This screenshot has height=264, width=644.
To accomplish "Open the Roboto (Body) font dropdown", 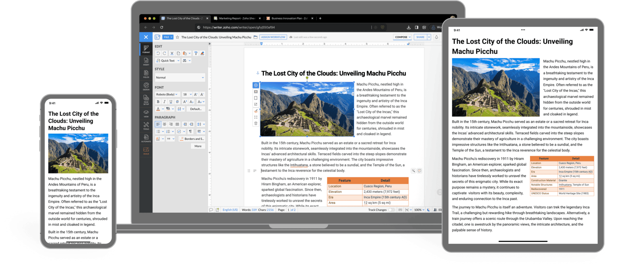I will pos(167,95).
